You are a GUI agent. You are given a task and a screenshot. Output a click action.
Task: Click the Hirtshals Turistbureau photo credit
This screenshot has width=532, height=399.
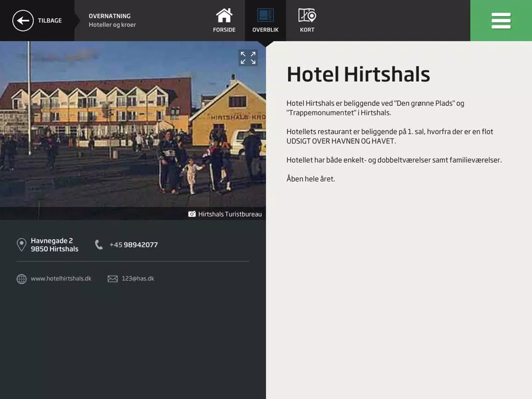coord(230,214)
